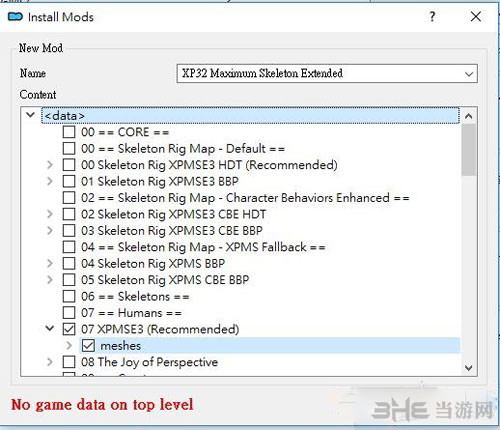Expand '01 Skeleton Rig XPMSE3 BBP' node
The height and width of the screenshot is (430, 500).
click(x=50, y=181)
